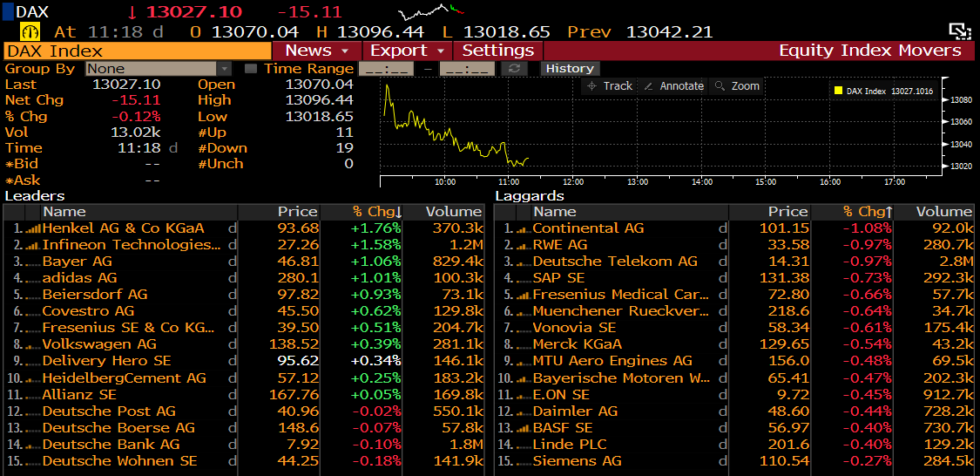The image size is (980, 476).
Task: Activate the Zoom magnifier tool
Action: 737,85
